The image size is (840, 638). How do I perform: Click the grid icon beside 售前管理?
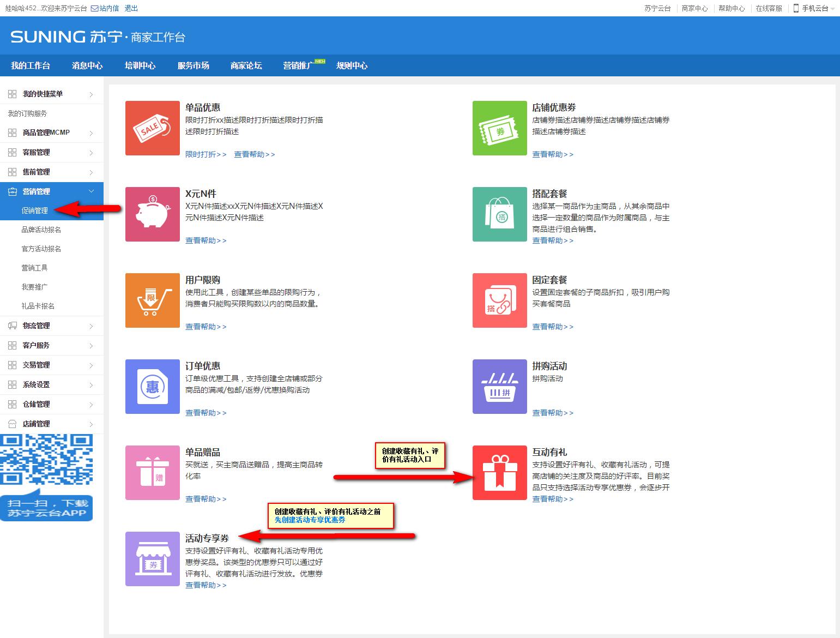coord(12,172)
